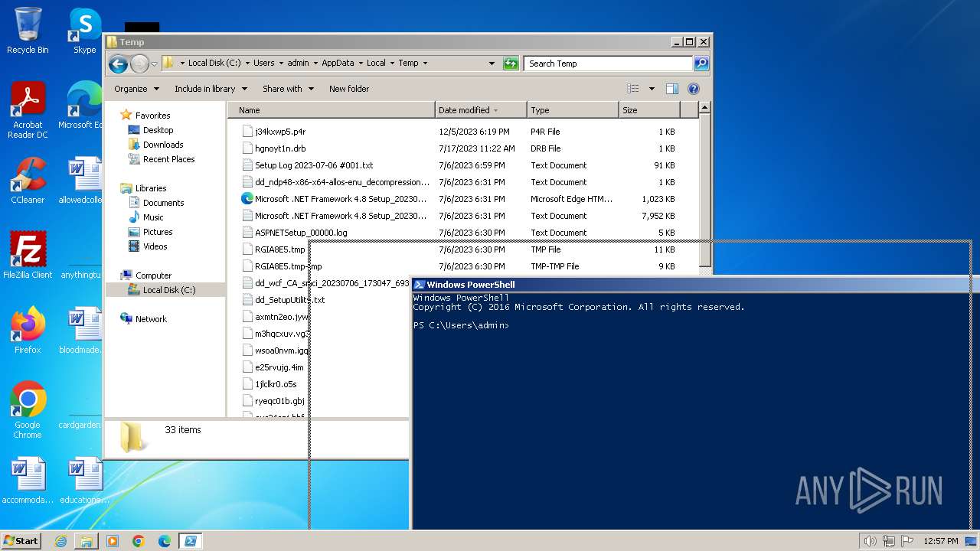Open Internet Explorer from the taskbar
This screenshot has width=980, height=551.
pos(60,541)
